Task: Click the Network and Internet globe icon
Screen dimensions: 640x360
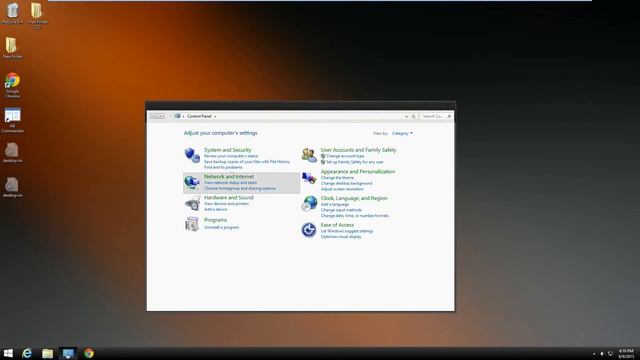Action: tap(192, 182)
